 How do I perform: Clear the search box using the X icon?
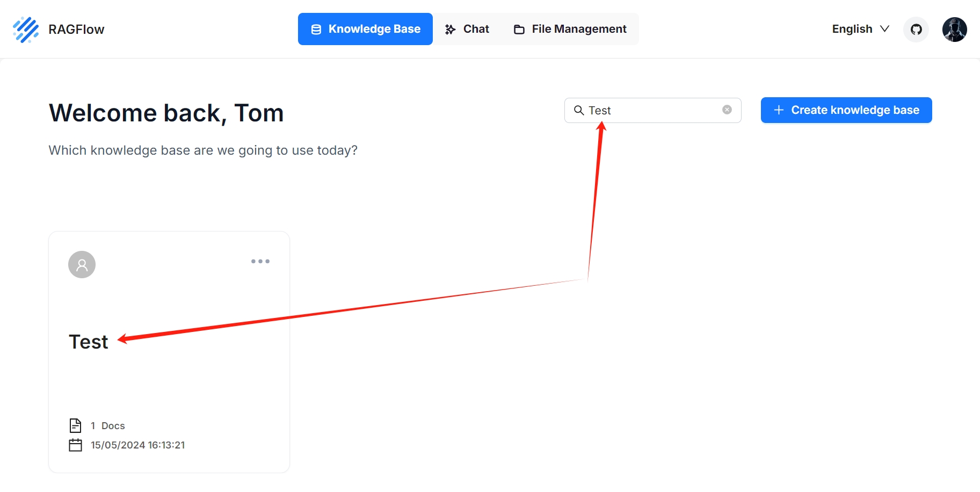pos(727,110)
